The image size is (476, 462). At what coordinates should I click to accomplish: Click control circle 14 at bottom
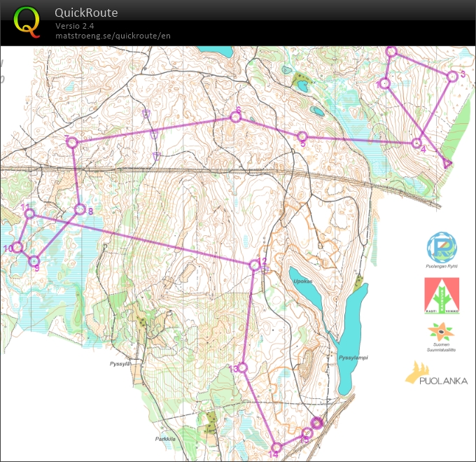coord(276,447)
